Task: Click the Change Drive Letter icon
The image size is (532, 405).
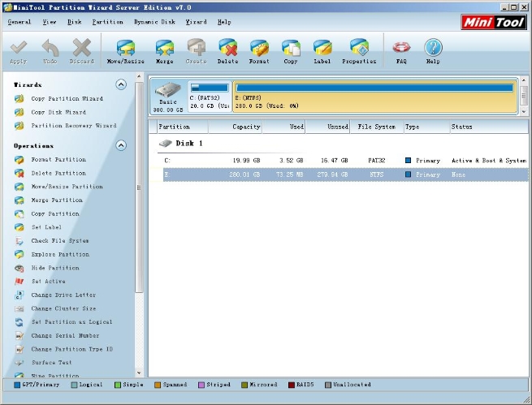Action: (19, 295)
